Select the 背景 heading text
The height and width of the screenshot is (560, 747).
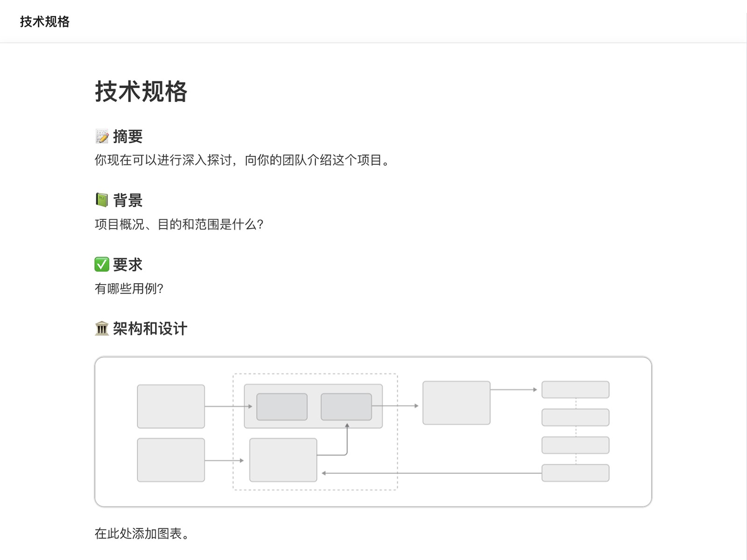(127, 200)
